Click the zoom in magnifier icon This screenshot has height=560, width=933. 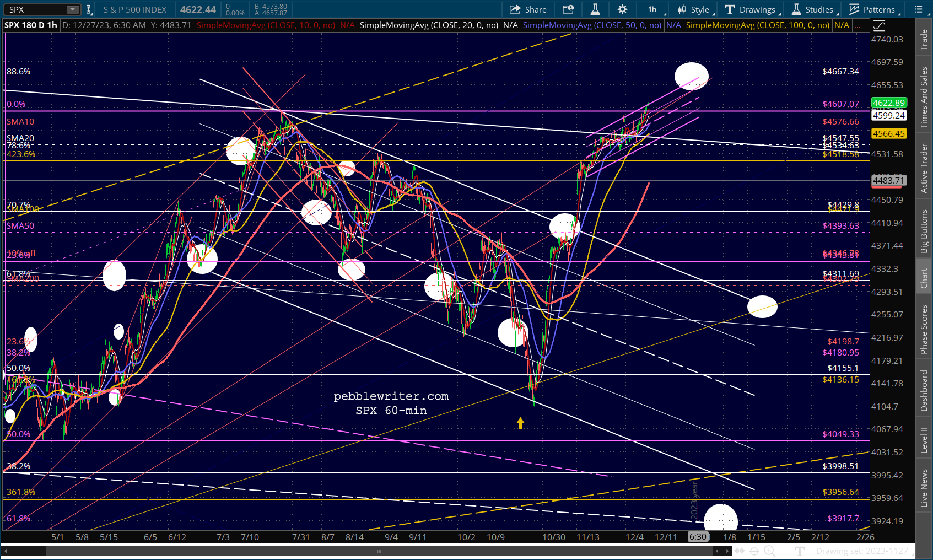769,551
